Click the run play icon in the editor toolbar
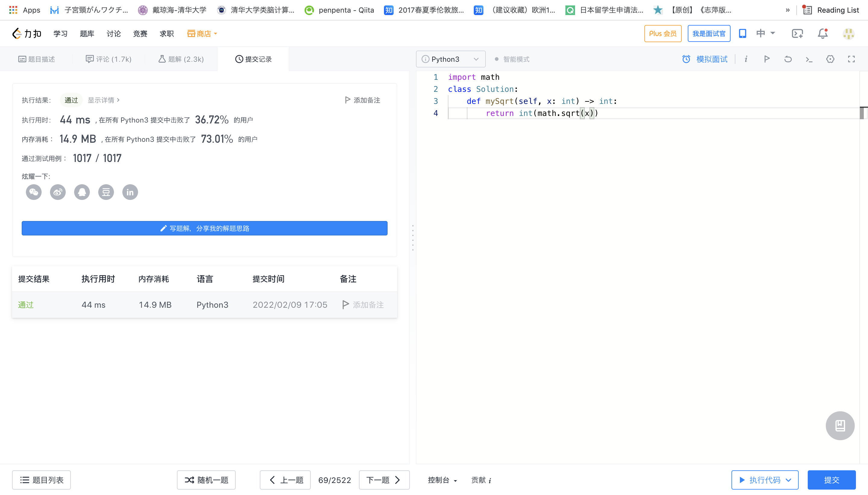The width and height of the screenshot is (868, 495). [x=767, y=59]
